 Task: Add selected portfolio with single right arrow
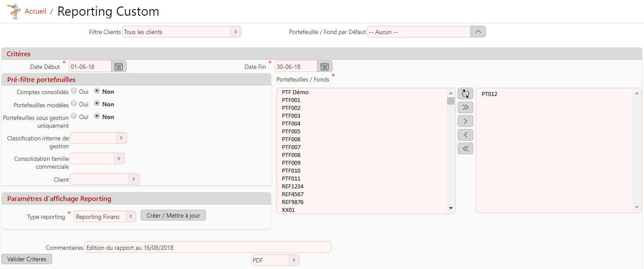(465, 121)
